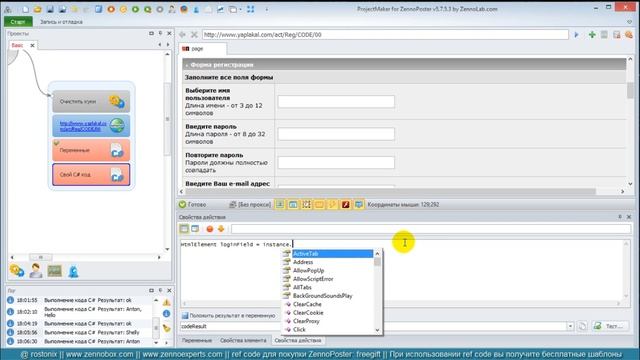Add a new browser tab with the green plus

tap(592, 35)
